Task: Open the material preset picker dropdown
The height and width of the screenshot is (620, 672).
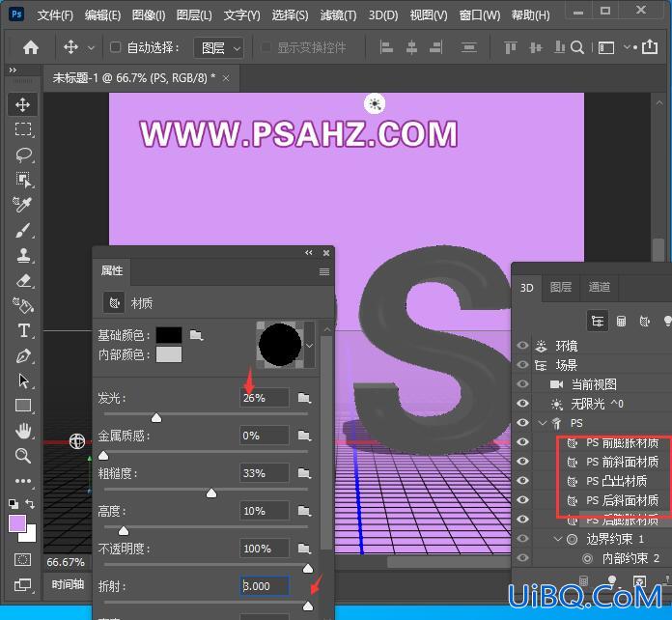Action: pyautogui.click(x=309, y=345)
